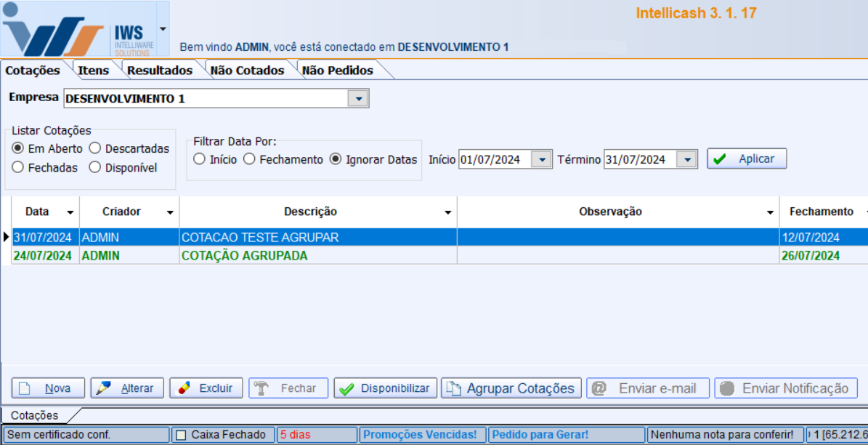This screenshot has width=868, height=445.
Task: Select the Descartadas radio option
Action: pos(95,148)
